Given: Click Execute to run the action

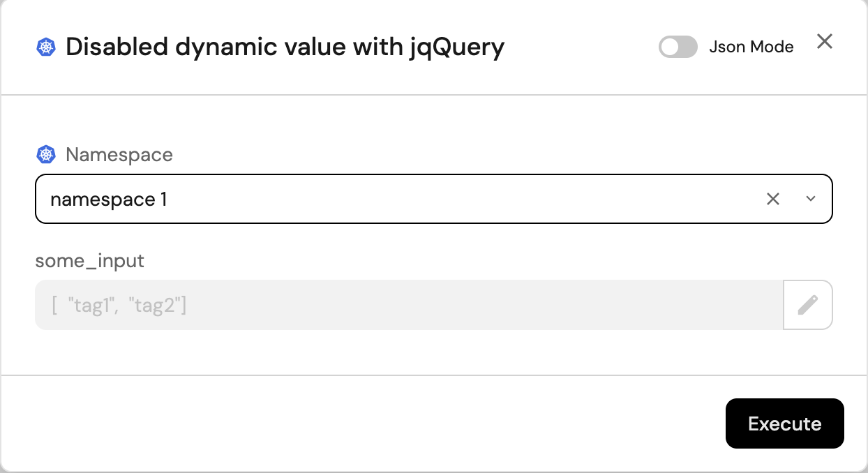Looking at the screenshot, I should coord(784,423).
